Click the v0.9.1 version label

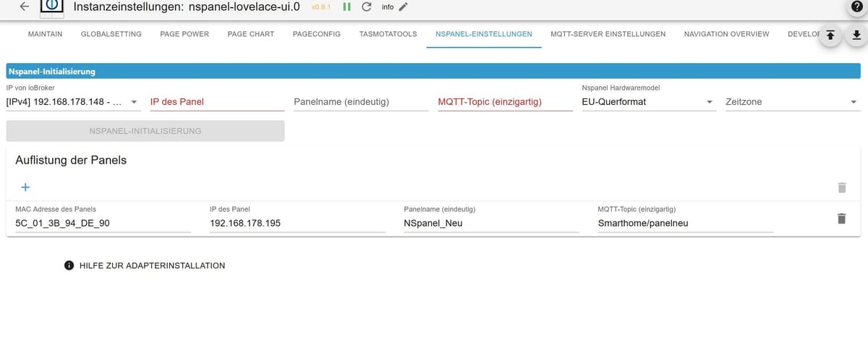pyautogui.click(x=321, y=7)
